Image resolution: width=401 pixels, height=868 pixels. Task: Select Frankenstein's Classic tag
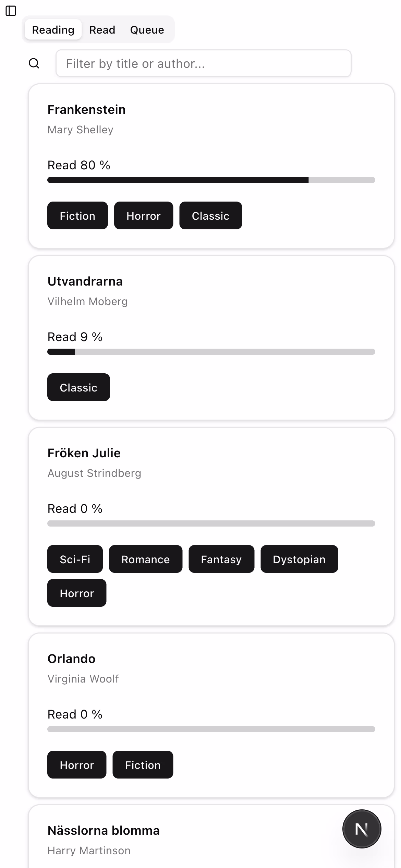click(x=210, y=216)
